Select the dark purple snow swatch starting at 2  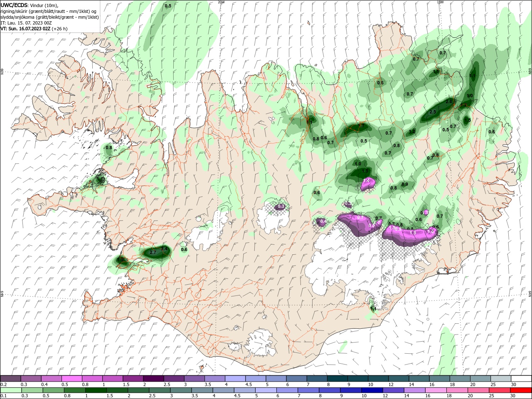(x=153, y=379)
